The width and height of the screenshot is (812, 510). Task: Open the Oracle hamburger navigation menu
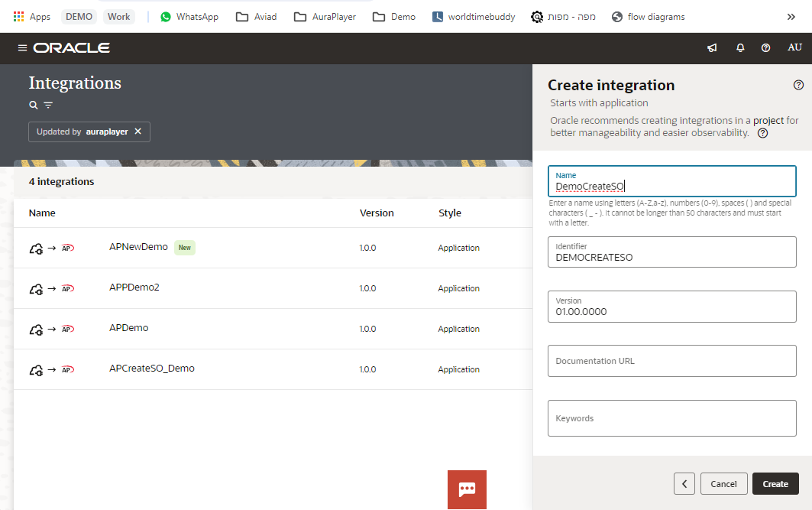(22, 47)
